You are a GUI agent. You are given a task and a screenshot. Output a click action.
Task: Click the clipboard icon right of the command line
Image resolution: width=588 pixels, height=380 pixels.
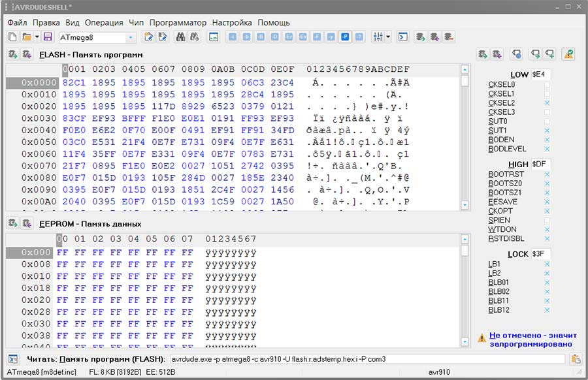576,359
